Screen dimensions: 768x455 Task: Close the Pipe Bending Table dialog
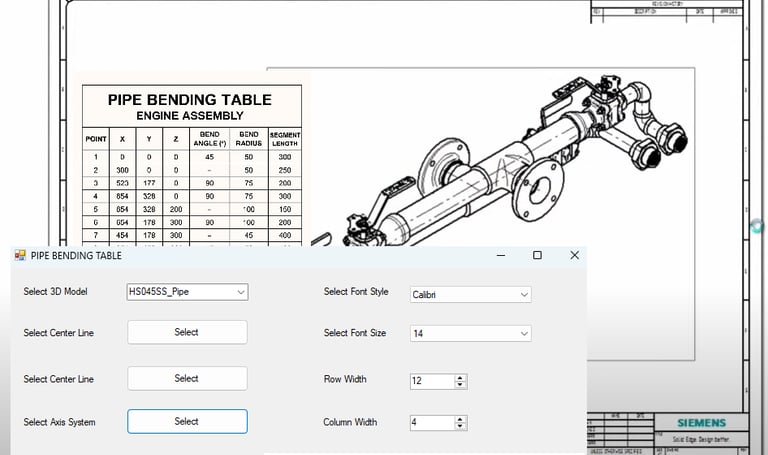[575, 255]
